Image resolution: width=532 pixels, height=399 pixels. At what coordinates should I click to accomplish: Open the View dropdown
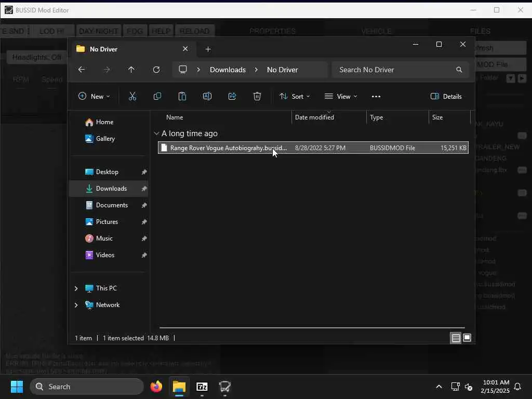[x=341, y=96]
